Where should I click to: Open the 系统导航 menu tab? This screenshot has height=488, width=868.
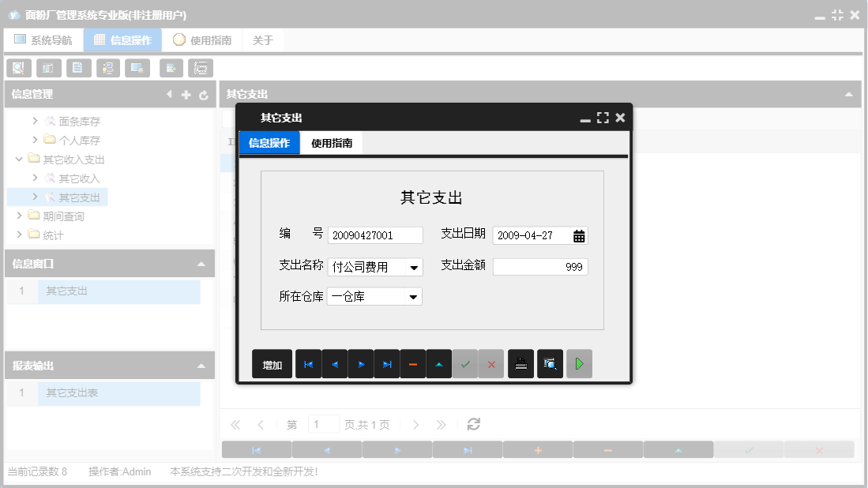pyautogui.click(x=43, y=39)
